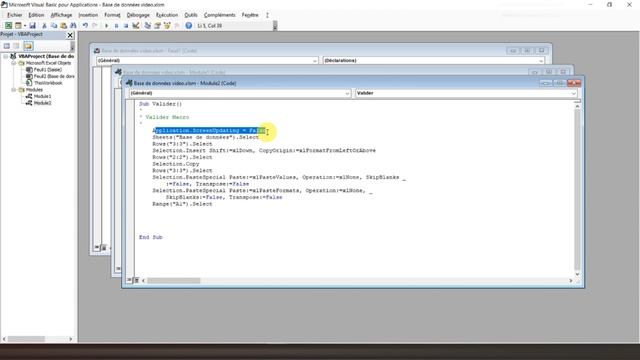This screenshot has height=360, width=640.
Task: Open the Edition menu
Action: [x=36, y=15]
